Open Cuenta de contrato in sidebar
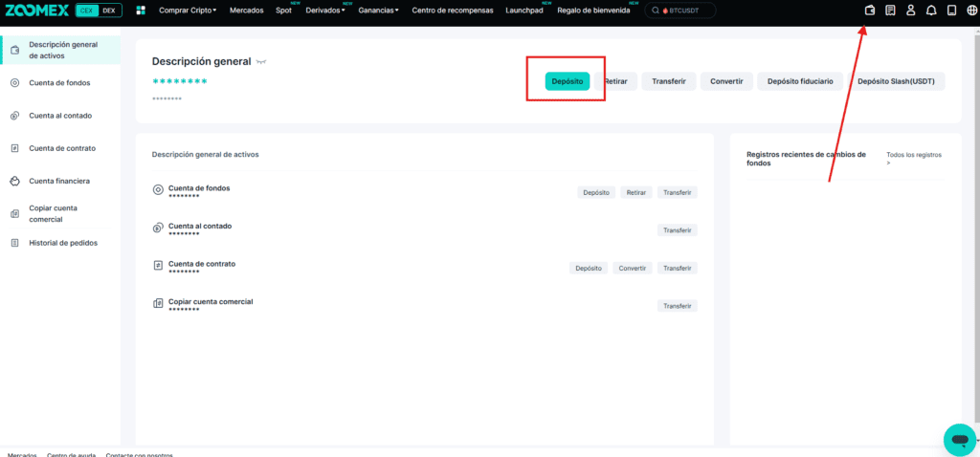This screenshot has height=457, width=980. pyautogui.click(x=61, y=148)
